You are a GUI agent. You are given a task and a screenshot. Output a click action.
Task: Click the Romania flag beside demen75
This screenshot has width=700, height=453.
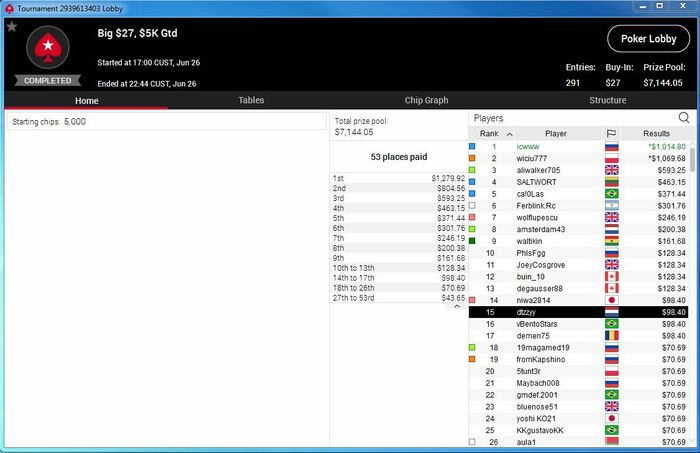tap(612, 336)
